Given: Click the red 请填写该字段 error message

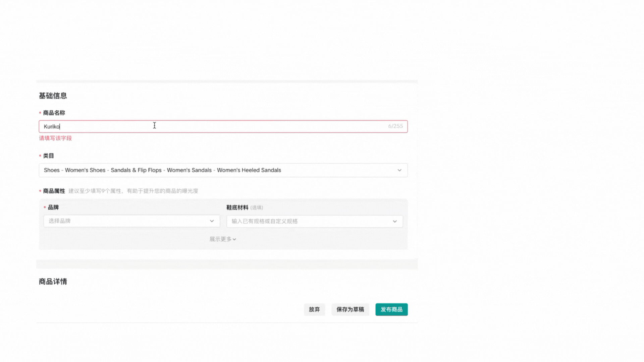Looking at the screenshot, I should (x=55, y=138).
